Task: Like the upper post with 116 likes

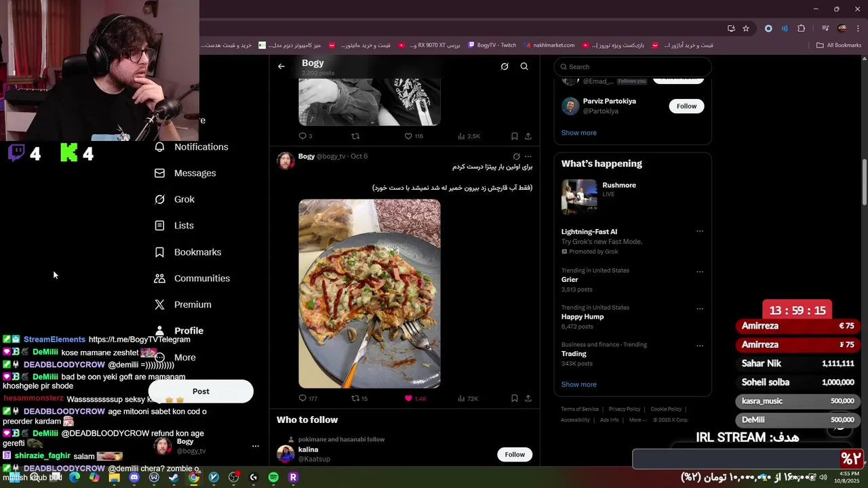Action: pos(414,136)
